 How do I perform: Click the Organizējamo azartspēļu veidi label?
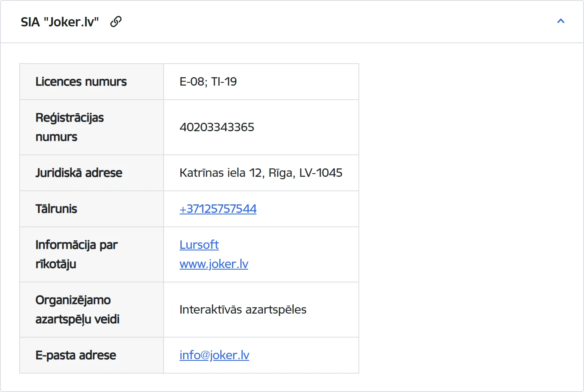click(77, 310)
